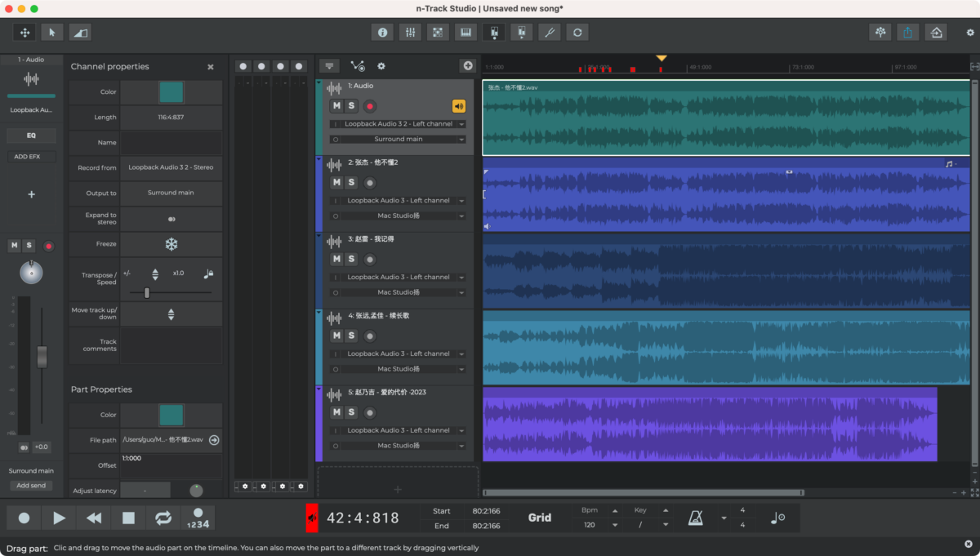Solo track 3: 赵雷 - 我记得
980x556 pixels.
pos(351,260)
